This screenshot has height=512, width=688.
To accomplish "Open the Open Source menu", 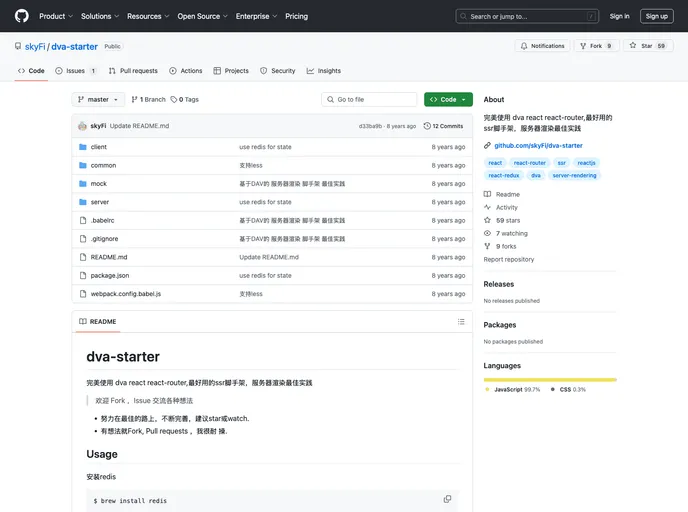I will [202, 16].
